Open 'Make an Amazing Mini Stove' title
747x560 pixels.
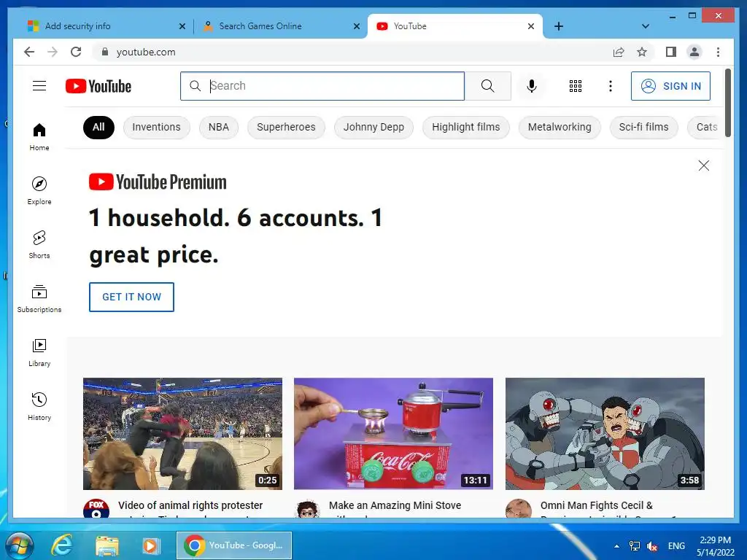click(395, 505)
